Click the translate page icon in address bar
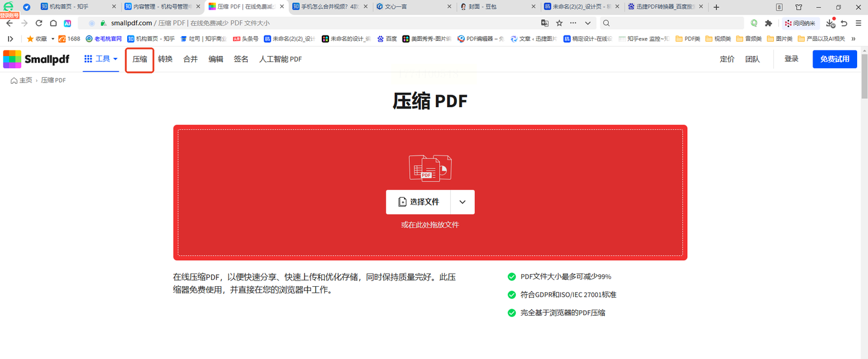This screenshot has width=868, height=359. tap(545, 23)
